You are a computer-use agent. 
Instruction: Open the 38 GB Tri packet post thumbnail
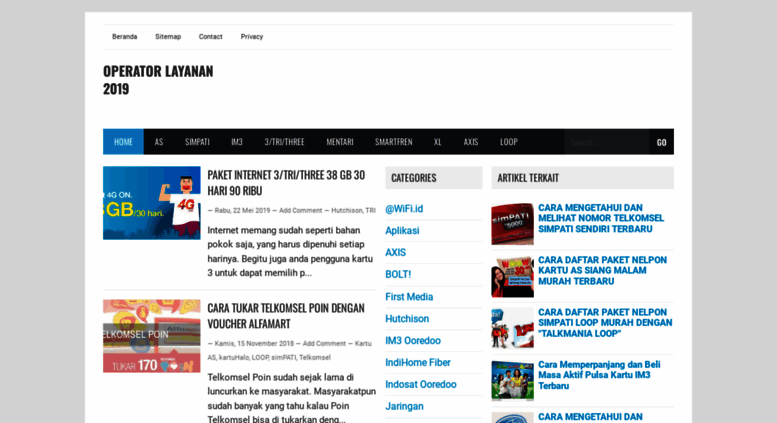152,203
